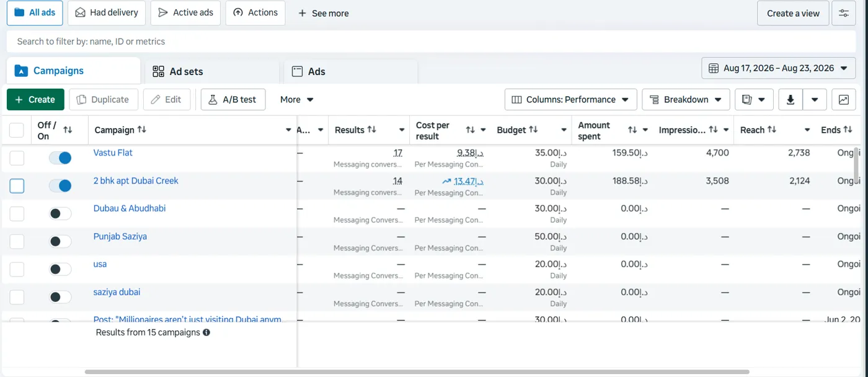This screenshot has width=868, height=377.
Task: Select the Punjab Saziya row checkbox
Action: [17, 241]
